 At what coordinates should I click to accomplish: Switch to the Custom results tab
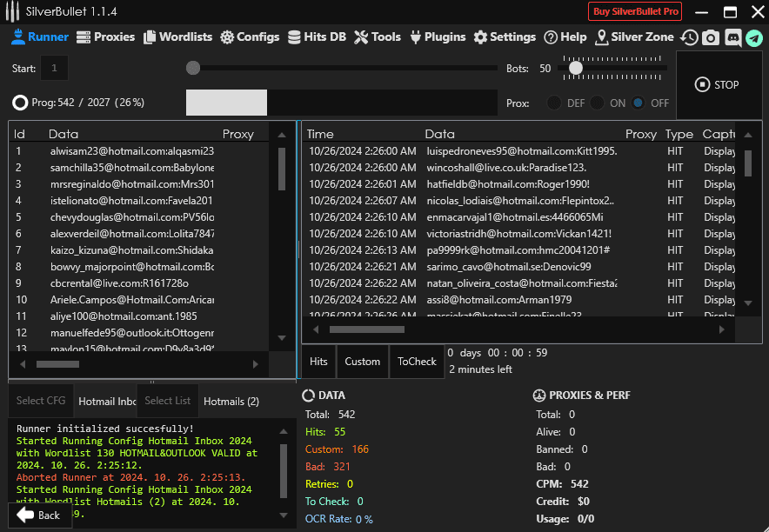pyautogui.click(x=362, y=362)
